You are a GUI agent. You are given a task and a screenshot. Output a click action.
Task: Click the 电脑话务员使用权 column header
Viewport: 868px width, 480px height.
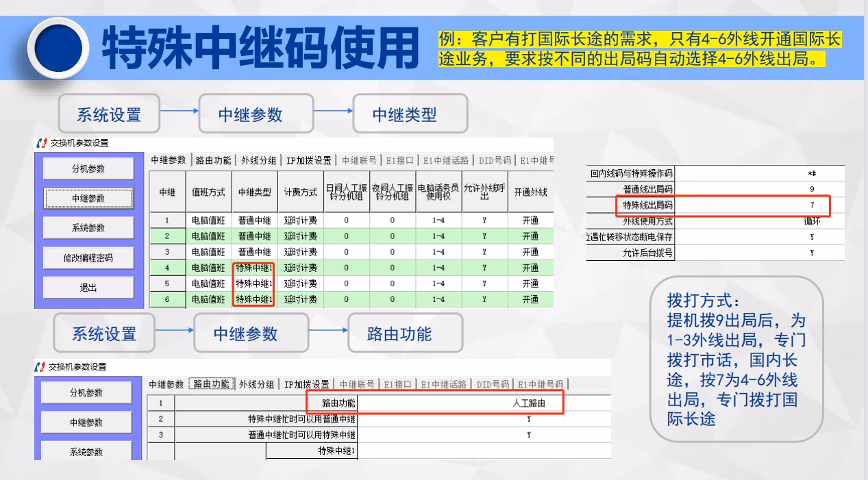pyautogui.click(x=438, y=192)
